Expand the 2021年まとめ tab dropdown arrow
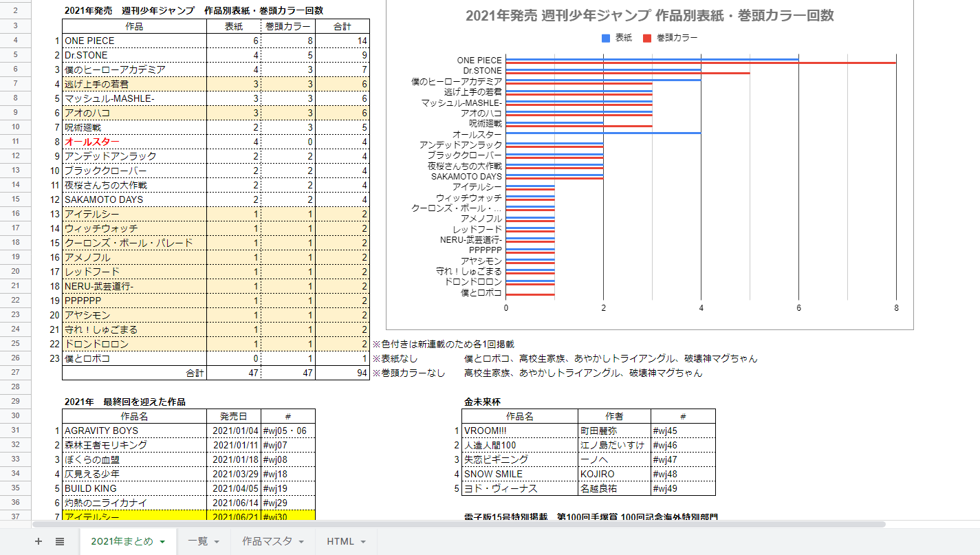Image resolution: width=980 pixels, height=555 pixels. pyautogui.click(x=162, y=542)
